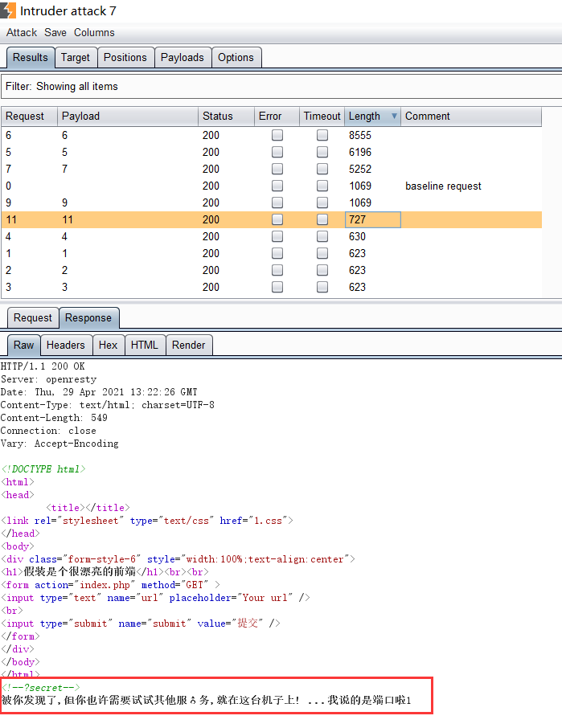Sort by the Comment column header
Screen dimensions: 562x728
(471, 116)
